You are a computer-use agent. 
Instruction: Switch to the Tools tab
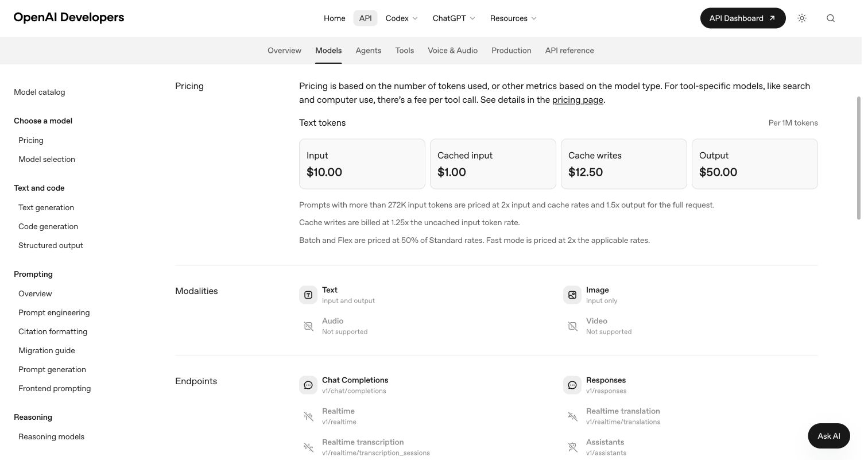tap(405, 51)
